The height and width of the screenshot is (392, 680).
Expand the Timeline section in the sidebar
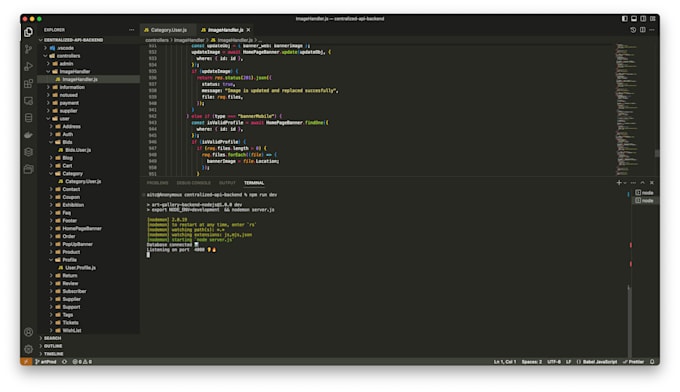click(x=88, y=354)
